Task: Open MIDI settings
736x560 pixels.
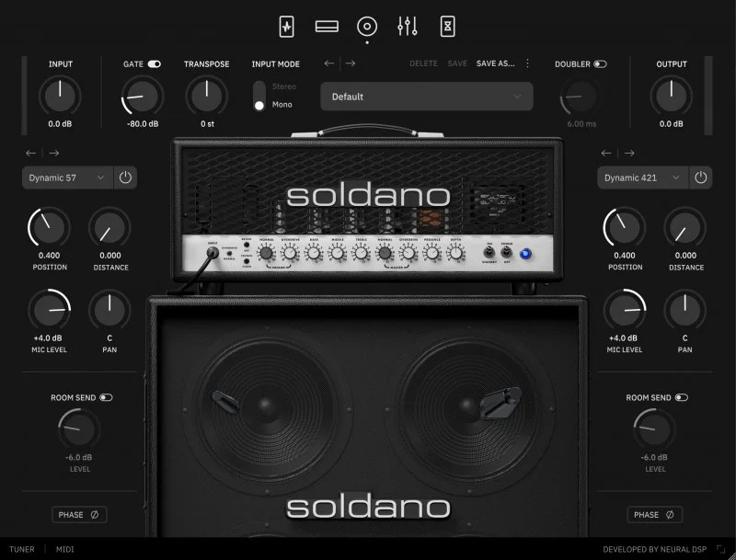Action: pyautogui.click(x=64, y=549)
